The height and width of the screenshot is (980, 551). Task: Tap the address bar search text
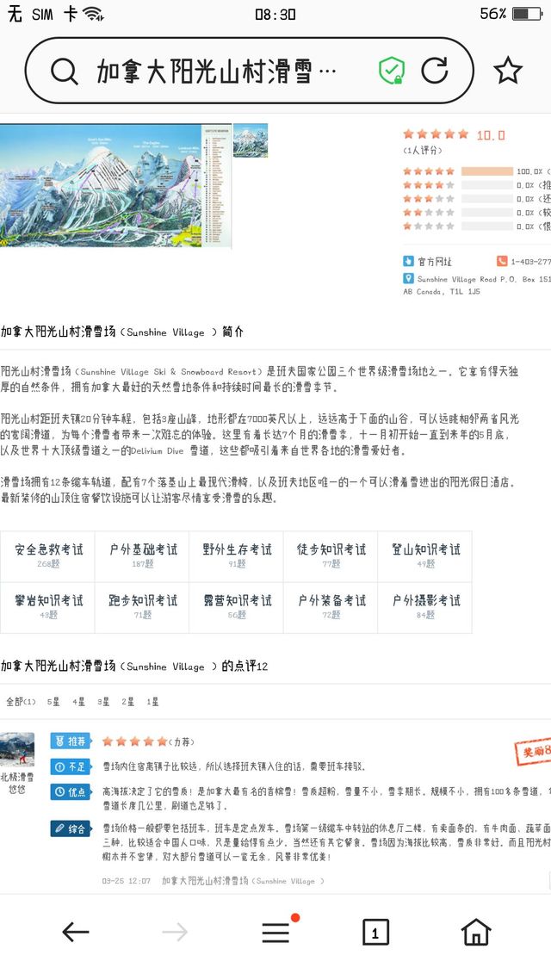pos(216,71)
